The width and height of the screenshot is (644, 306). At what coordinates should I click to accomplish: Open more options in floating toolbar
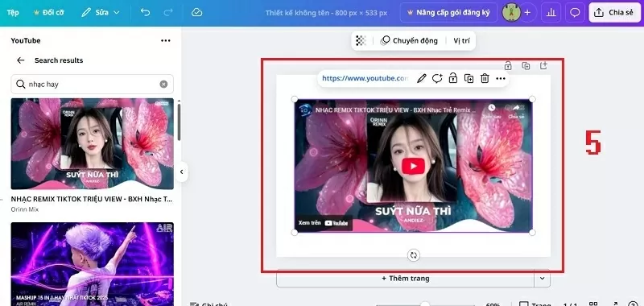pos(500,78)
